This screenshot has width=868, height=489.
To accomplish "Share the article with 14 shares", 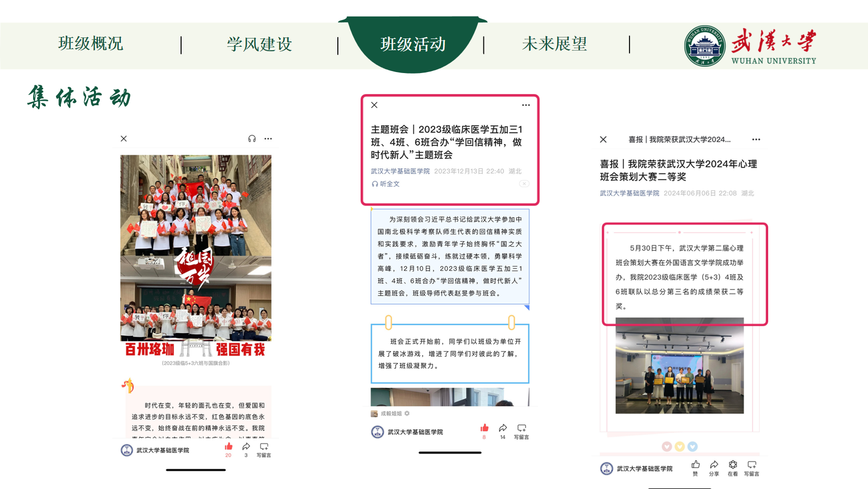I will pos(503,428).
